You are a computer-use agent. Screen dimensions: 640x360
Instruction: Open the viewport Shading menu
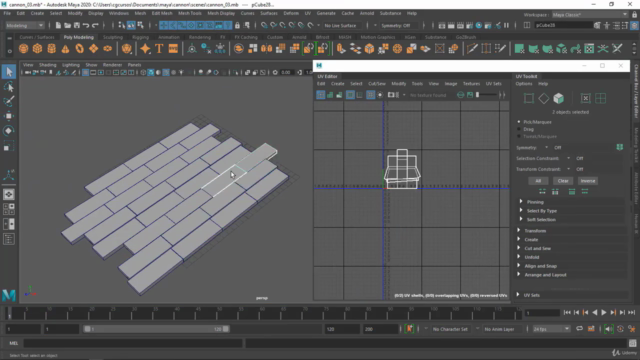[x=47, y=65]
